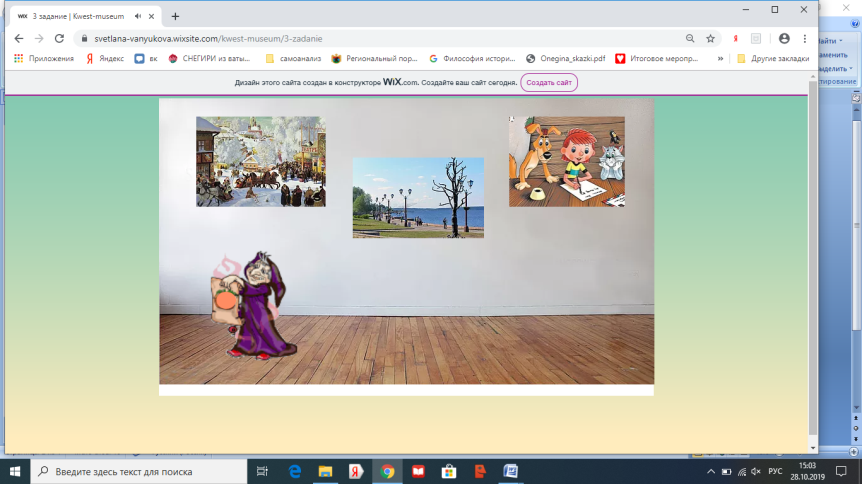Open the вк bookmark
Image resolution: width=862 pixels, height=484 pixels.
tap(146, 58)
